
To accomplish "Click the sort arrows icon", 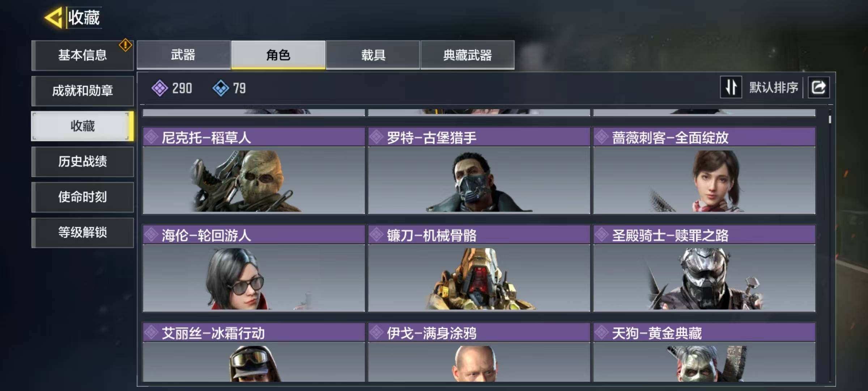I will (731, 87).
